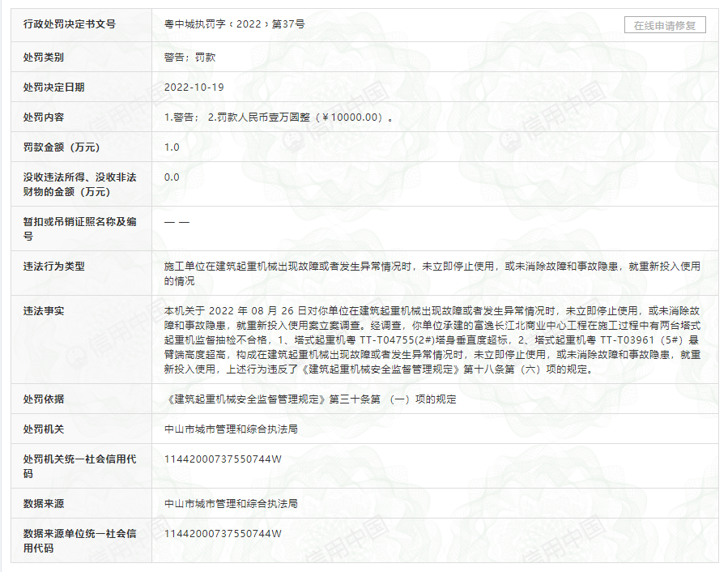Select code 11442000737550744W in 数据来源单位 row
Image resolution: width=728 pixels, height=572 pixels.
click(x=223, y=533)
